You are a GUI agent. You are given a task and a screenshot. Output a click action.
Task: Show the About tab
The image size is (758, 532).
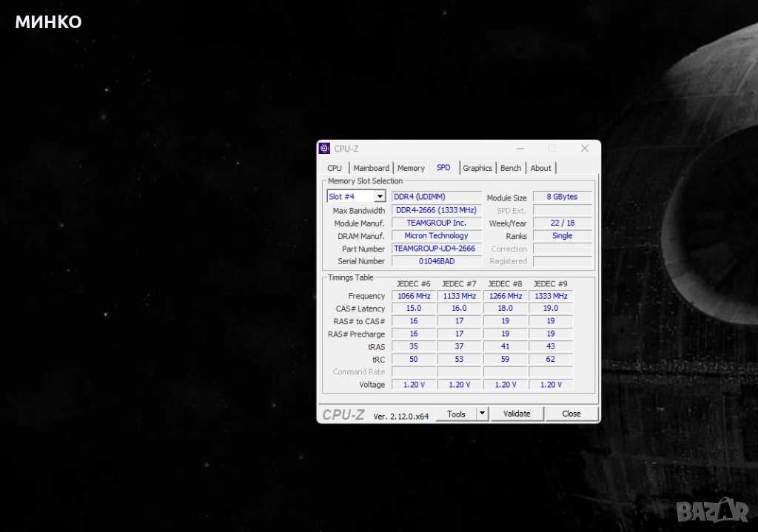(541, 168)
